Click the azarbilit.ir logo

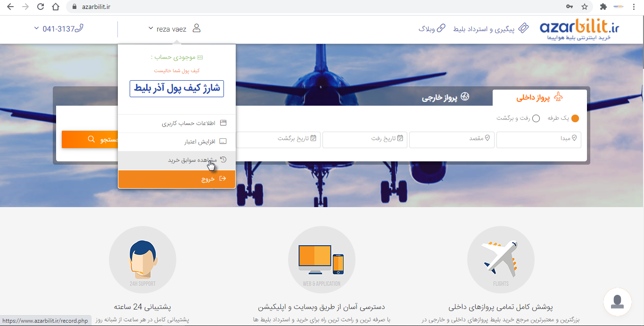tap(579, 29)
